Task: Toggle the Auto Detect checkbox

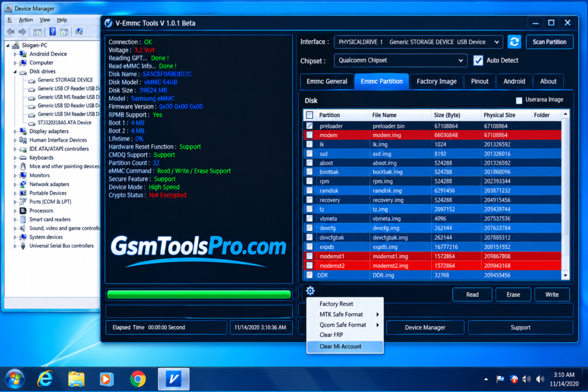Action: [478, 60]
